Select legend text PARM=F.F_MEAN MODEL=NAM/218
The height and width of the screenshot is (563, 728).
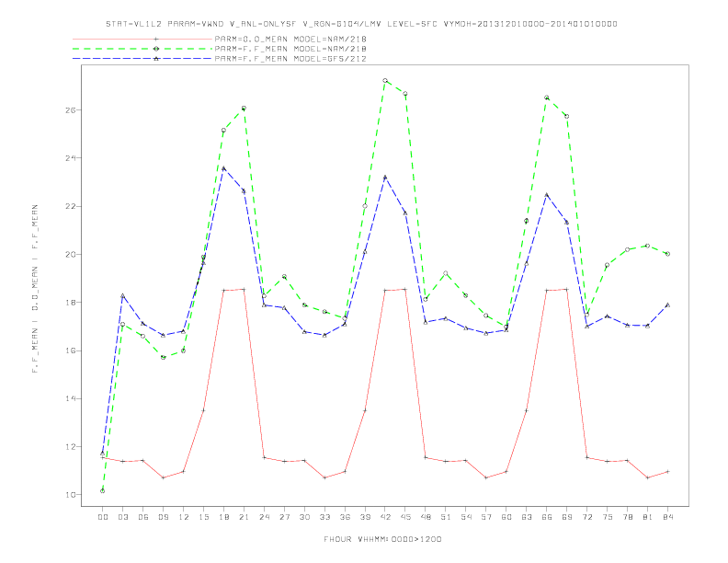290,49
